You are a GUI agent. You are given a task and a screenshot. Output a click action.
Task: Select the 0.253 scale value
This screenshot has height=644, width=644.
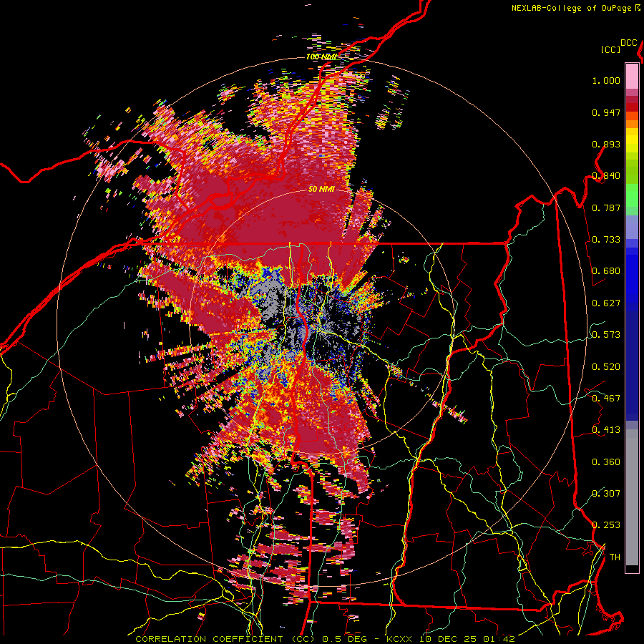[x=606, y=525]
